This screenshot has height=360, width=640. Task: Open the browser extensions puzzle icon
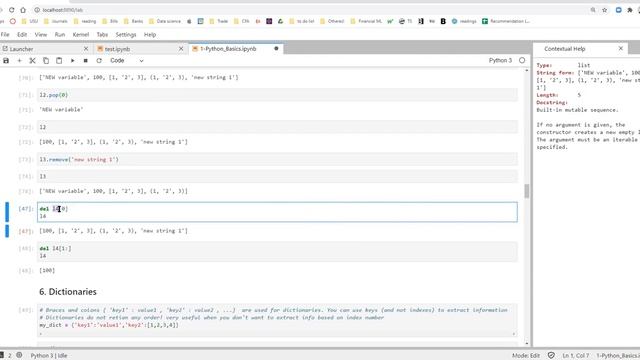[x=630, y=10]
